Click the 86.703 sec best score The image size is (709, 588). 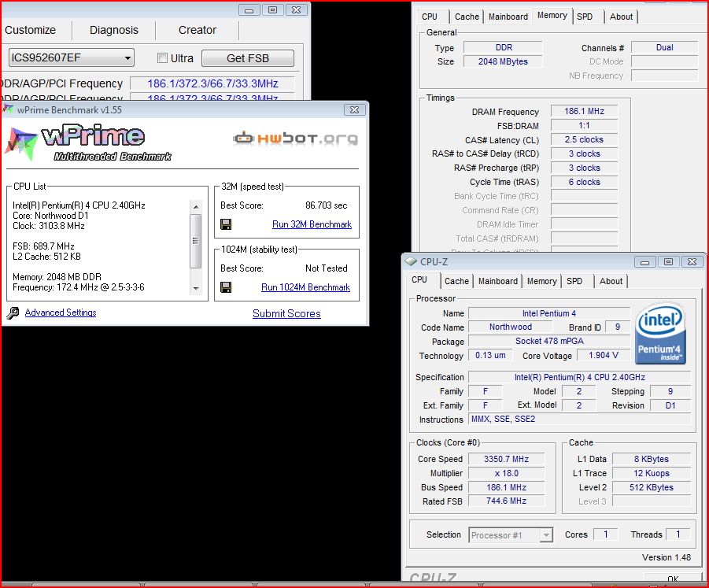(326, 205)
